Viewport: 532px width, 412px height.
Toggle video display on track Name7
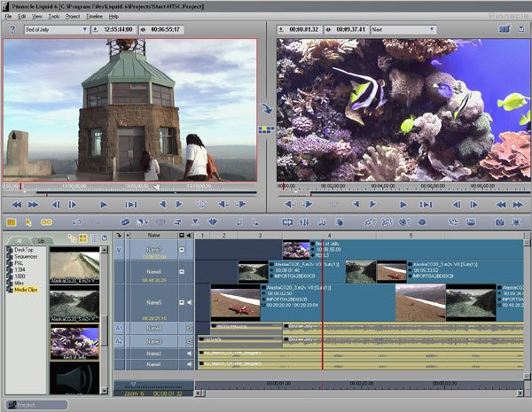pyautogui.click(x=182, y=250)
